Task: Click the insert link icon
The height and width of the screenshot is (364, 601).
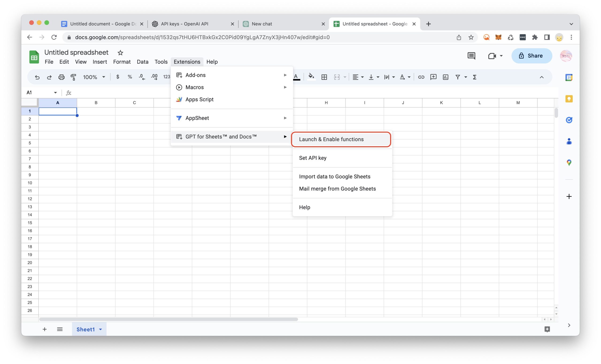Action: coord(421,77)
